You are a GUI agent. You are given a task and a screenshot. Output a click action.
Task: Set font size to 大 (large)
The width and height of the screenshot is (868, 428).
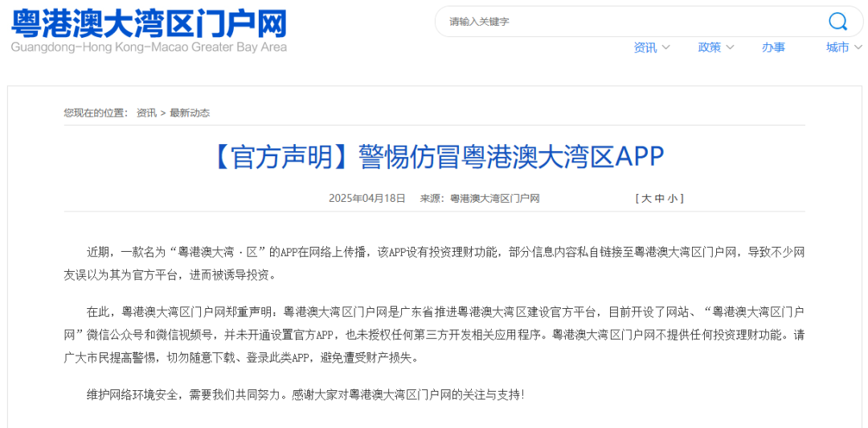pos(646,199)
